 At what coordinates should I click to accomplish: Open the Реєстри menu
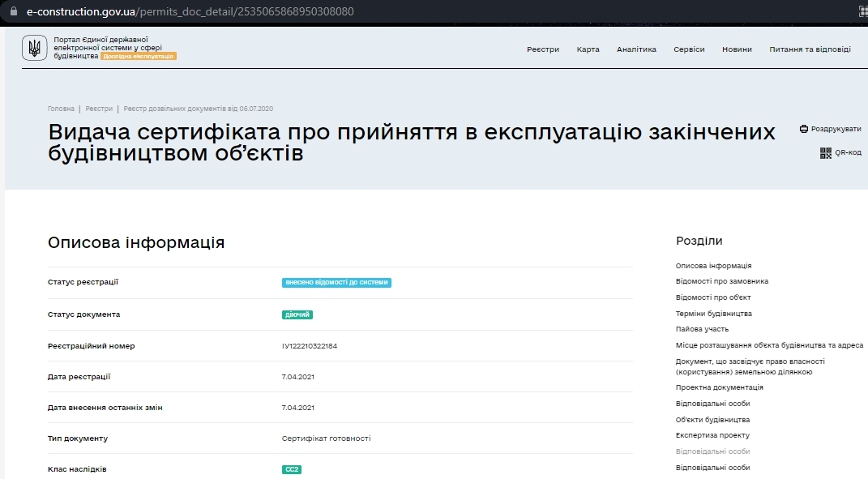[542, 49]
